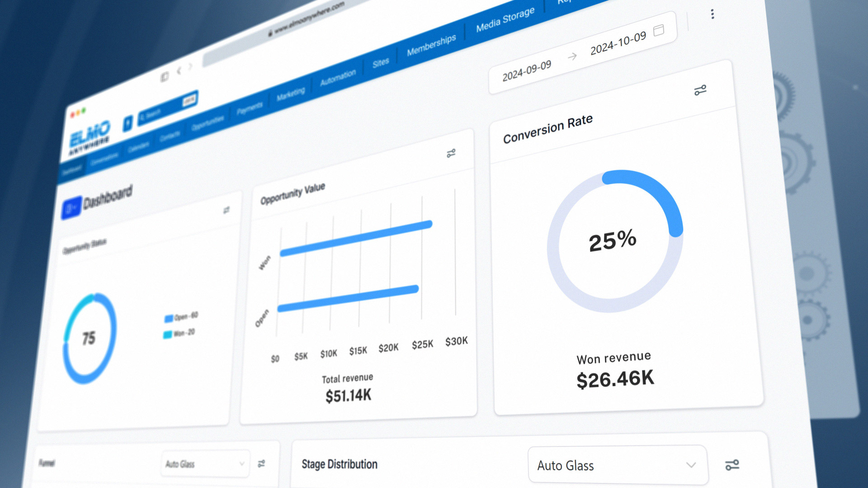868x488 pixels.
Task: Click the browser sidebar toggle icon
Action: tap(165, 77)
